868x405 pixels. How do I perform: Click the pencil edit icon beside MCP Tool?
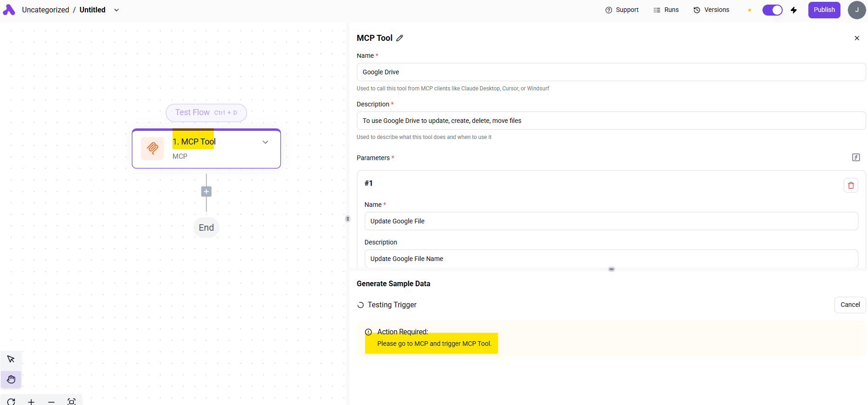click(400, 38)
